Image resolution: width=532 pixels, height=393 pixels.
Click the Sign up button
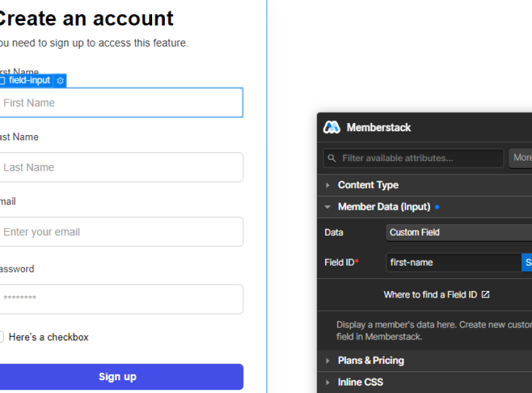tap(122, 376)
